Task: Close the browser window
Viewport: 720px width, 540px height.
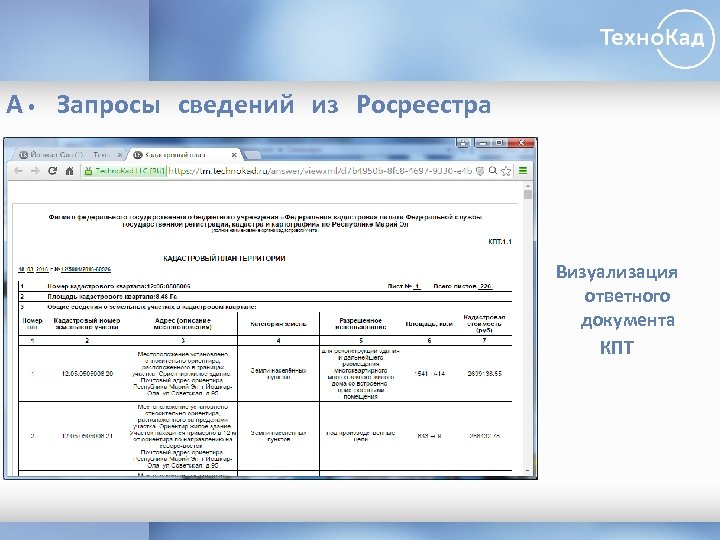Action: click(x=521, y=143)
